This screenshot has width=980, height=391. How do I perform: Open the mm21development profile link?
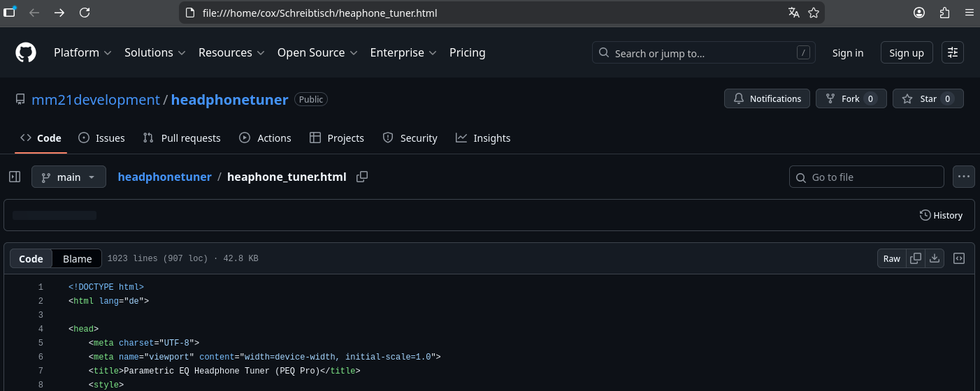[96, 99]
